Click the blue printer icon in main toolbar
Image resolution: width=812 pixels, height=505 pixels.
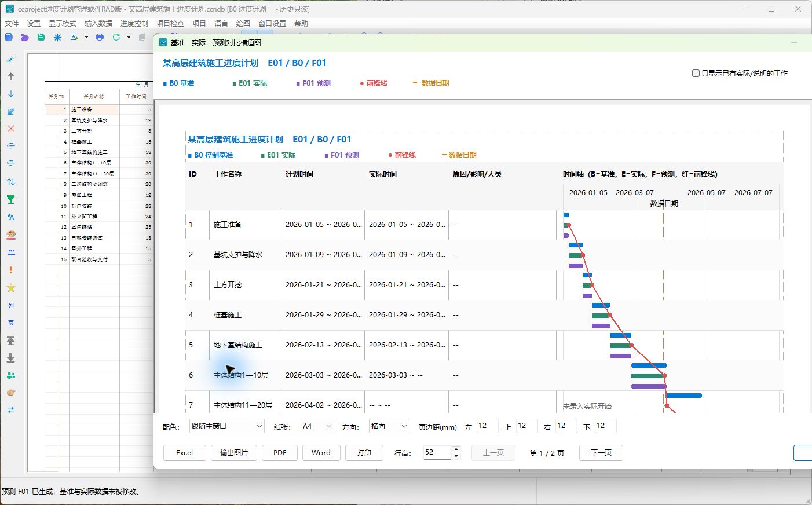[x=100, y=37]
